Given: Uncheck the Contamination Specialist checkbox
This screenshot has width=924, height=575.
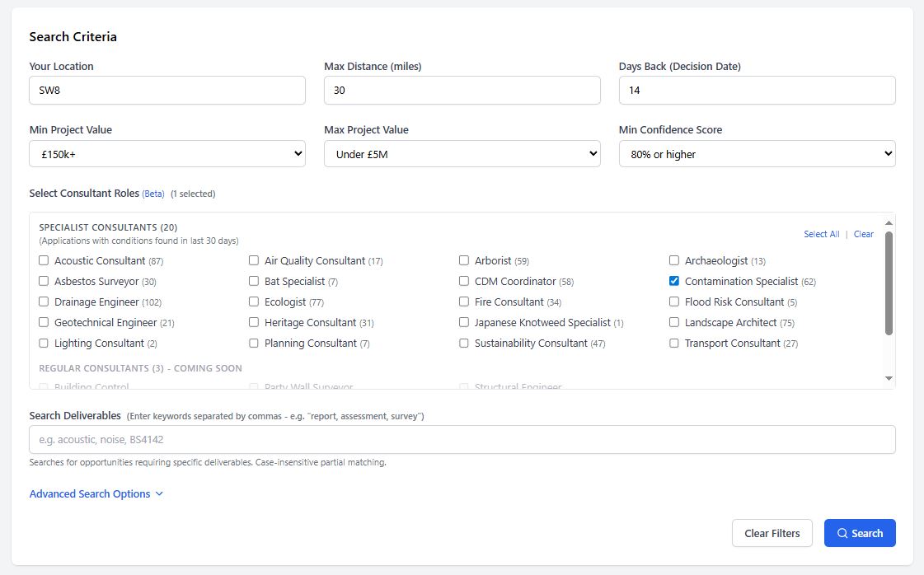Looking at the screenshot, I should pos(674,281).
